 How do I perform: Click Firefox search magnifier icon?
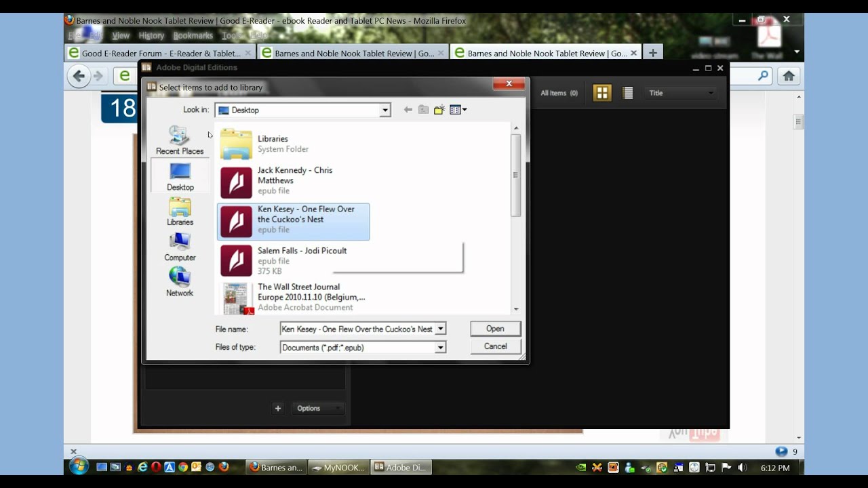point(764,76)
